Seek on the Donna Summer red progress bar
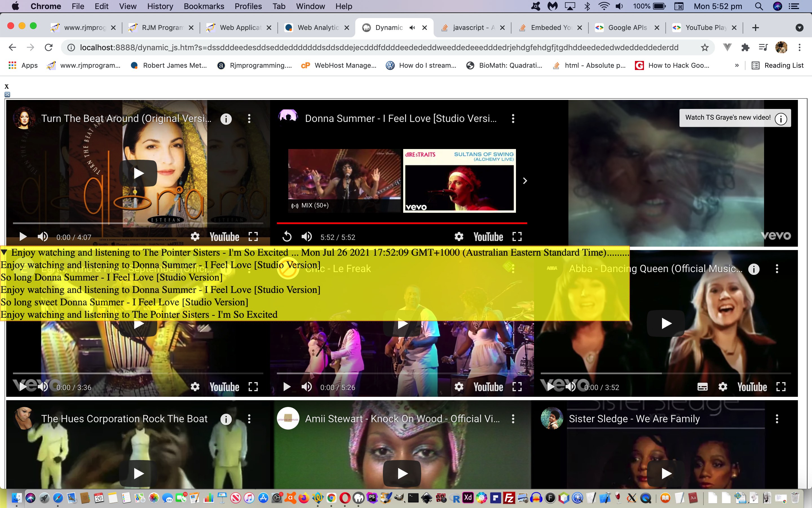The image size is (812, 508). pyautogui.click(x=402, y=223)
